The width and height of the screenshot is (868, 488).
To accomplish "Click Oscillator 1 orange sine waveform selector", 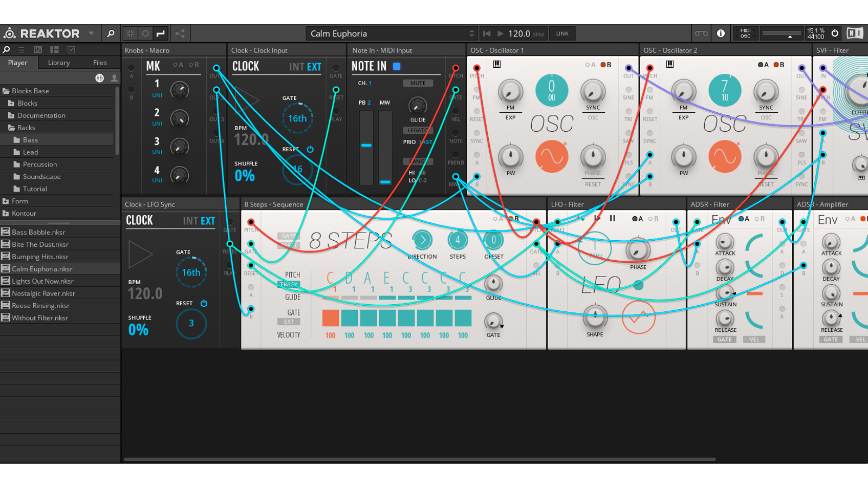I will (x=552, y=157).
